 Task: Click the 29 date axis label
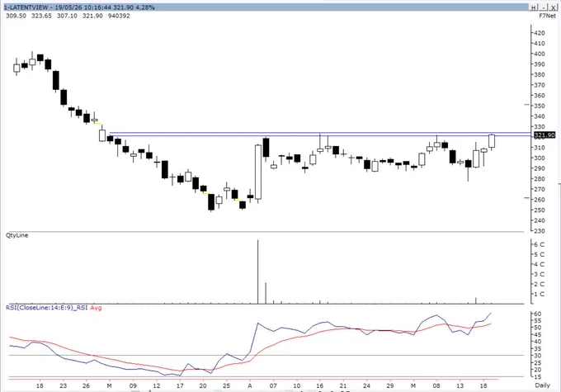coord(389,385)
